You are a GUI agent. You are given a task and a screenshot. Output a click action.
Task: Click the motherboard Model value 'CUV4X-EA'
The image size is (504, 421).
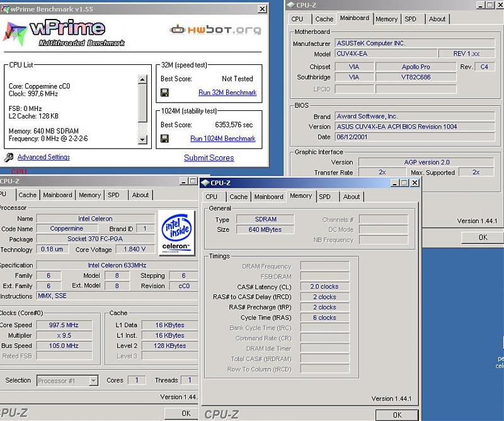(386, 54)
